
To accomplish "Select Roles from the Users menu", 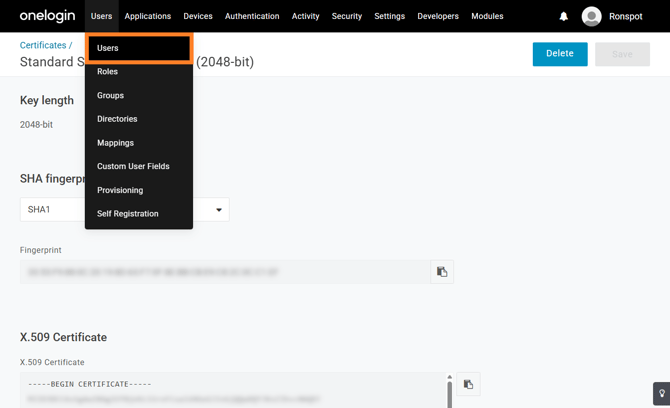I will (x=108, y=72).
